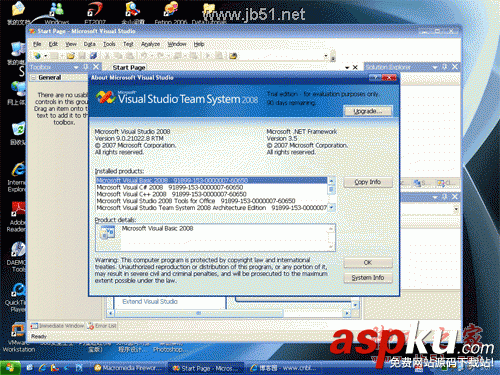Select Microsoft Visual Basic 2008 in installed products
The width and height of the screenshot is (500, 375).
pos(212,180)
